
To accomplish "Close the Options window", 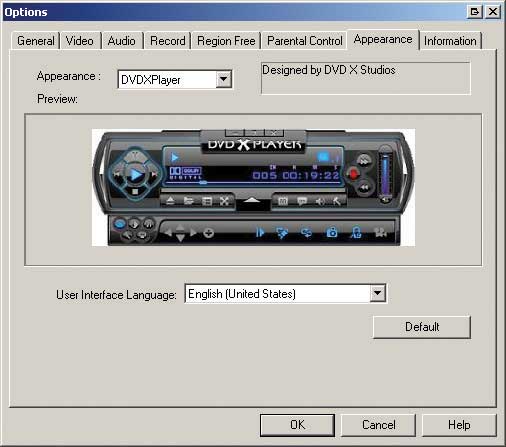I will (493, 12).
